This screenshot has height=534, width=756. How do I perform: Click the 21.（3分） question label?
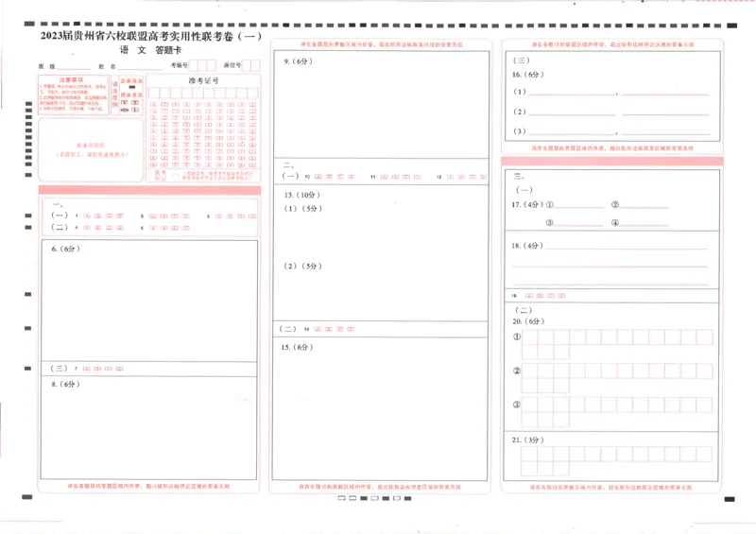point(528,439)
